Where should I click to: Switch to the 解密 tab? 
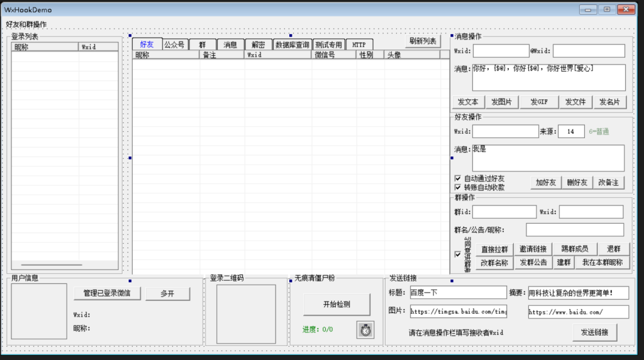click(258, 45)
